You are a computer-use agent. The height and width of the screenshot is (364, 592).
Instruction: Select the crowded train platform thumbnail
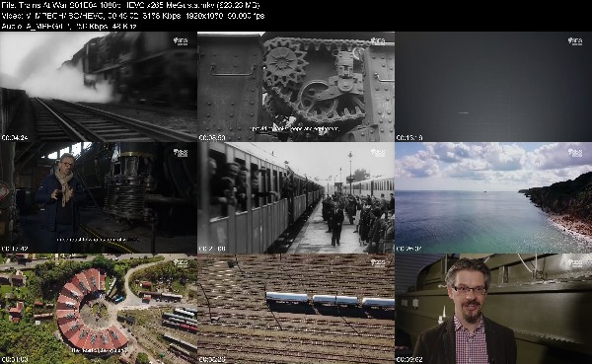[296, 198]
